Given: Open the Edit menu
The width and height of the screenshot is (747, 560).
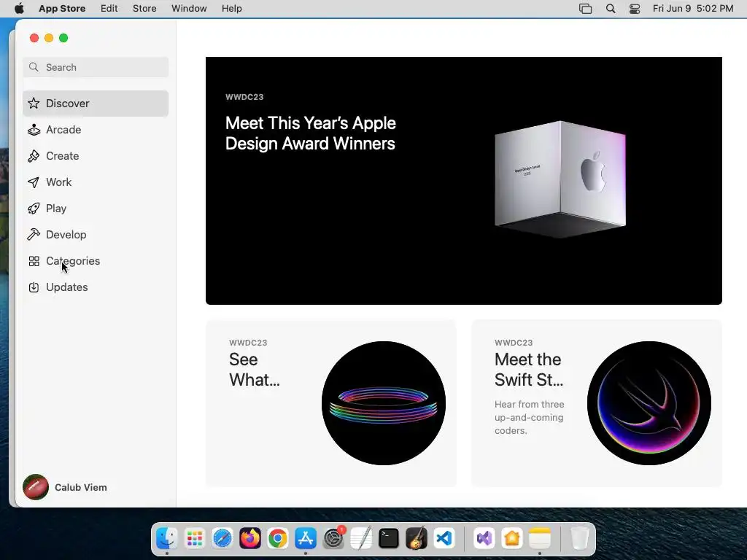Looking at the screenshot, I should point(109,9).
